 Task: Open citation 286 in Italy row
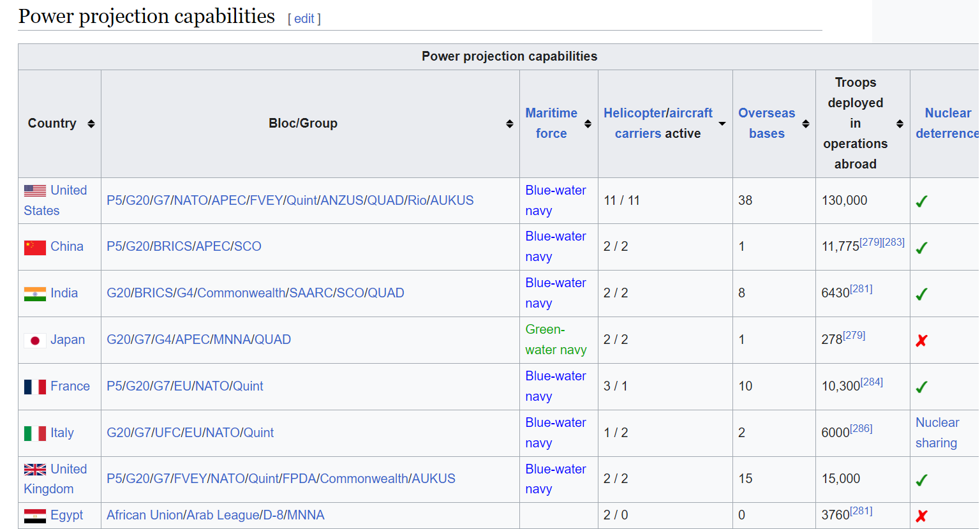[861, 428]
